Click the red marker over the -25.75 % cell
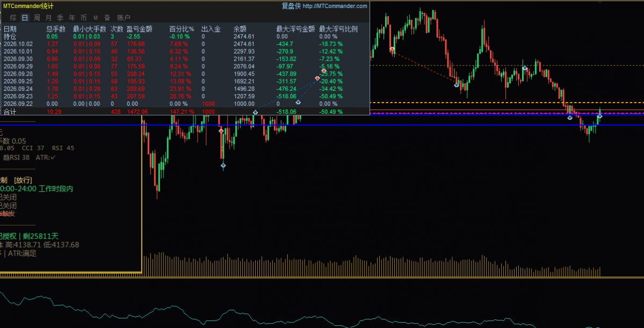Image resolution: width=644 pixels, height=328 pixels. tap(324, 71)
